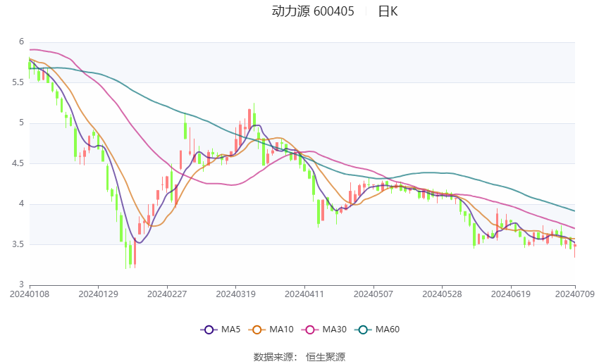Click the x-axis date 20240709
This screenshot has height=364, width=599.
(575, 294)
